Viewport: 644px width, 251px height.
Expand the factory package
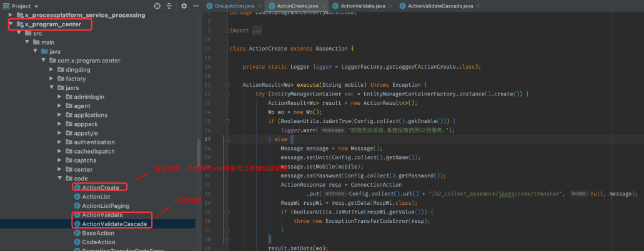pyautogui.click(x=52, y=79)
